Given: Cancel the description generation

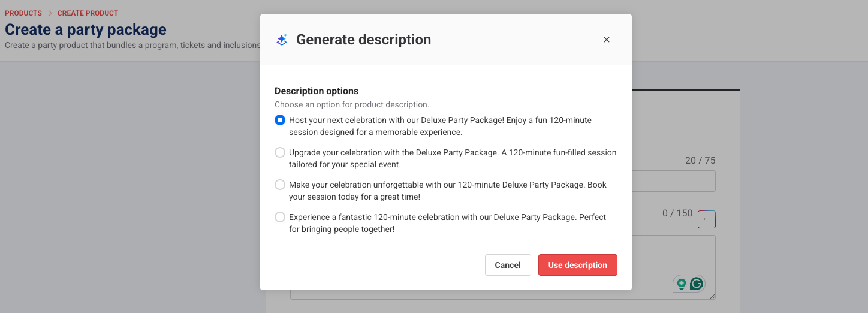Looking at the screenshot, I should (x=508, y=265).
